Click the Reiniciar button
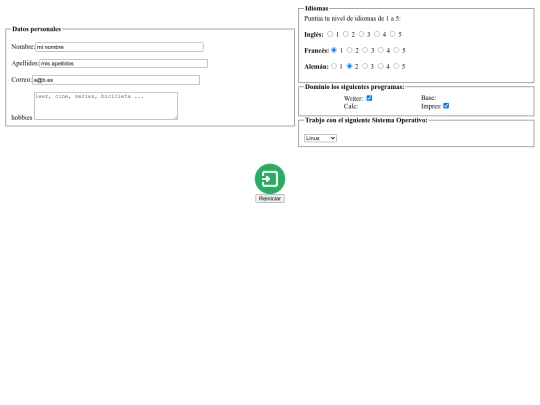 [x=270, y=198]
